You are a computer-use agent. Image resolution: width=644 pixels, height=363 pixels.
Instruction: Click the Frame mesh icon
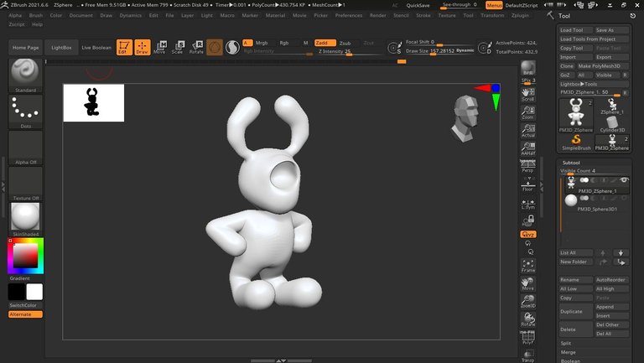[x=527, y=266]
